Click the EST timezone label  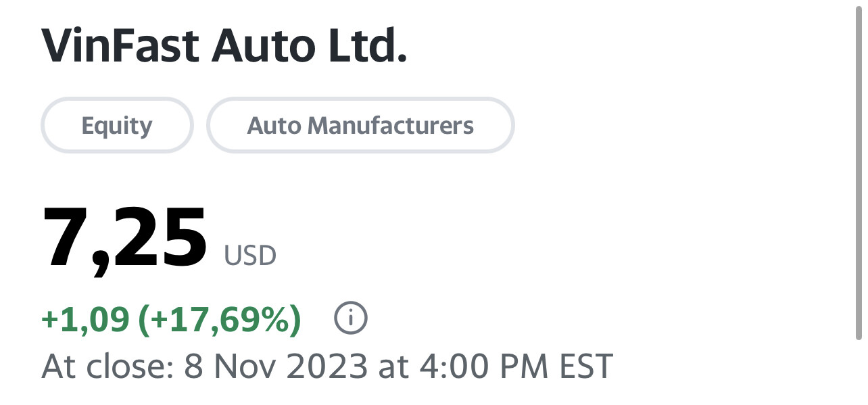(x=586, y=366)
